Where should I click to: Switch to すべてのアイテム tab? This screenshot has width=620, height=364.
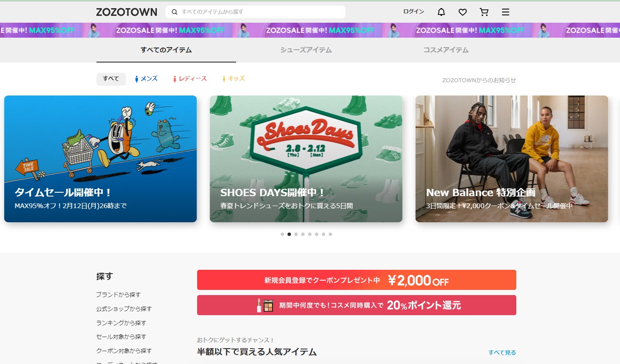pos(166,50)
